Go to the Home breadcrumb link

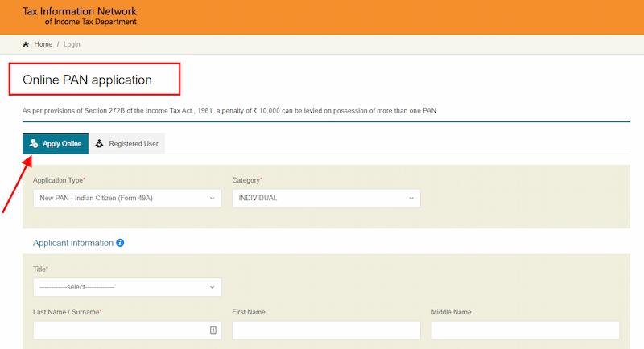click(43, 44)
